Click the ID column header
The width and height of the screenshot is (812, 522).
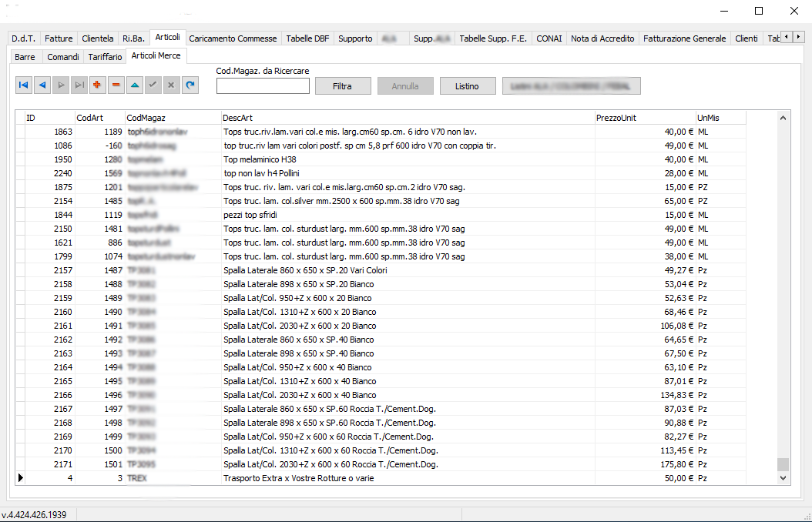(50, 118)
